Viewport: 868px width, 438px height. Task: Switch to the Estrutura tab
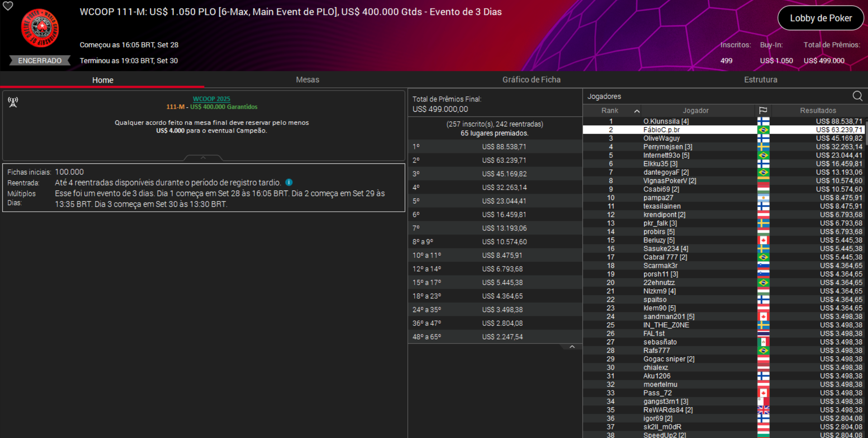(x=760, y=80)
